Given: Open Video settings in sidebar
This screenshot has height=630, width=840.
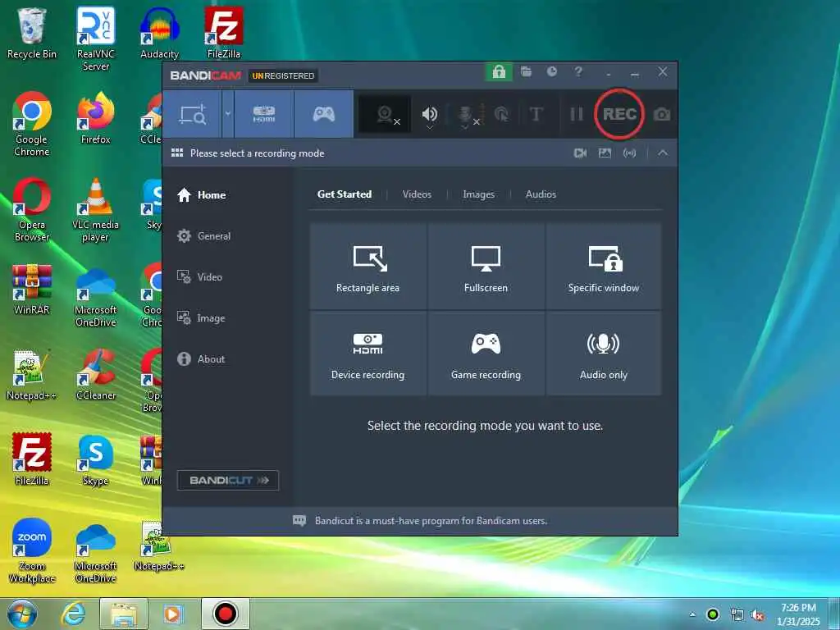Looking at the screenshot, I should coord(199,277).
